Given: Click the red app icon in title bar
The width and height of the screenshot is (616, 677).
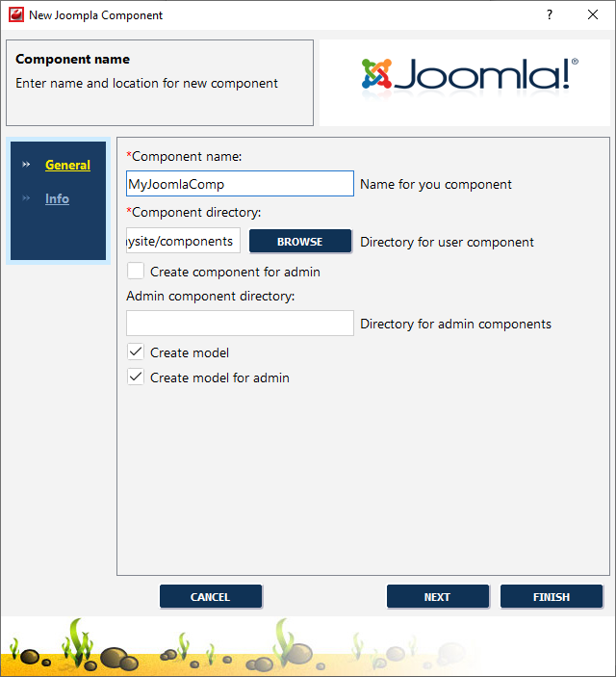Looking at the screenshot, I should pyautogui.click(x=16, y=14).
